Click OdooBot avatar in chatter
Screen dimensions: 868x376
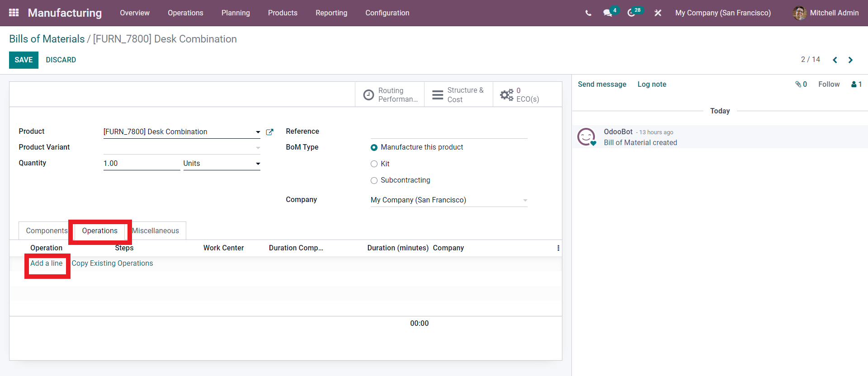click(586, 137)
